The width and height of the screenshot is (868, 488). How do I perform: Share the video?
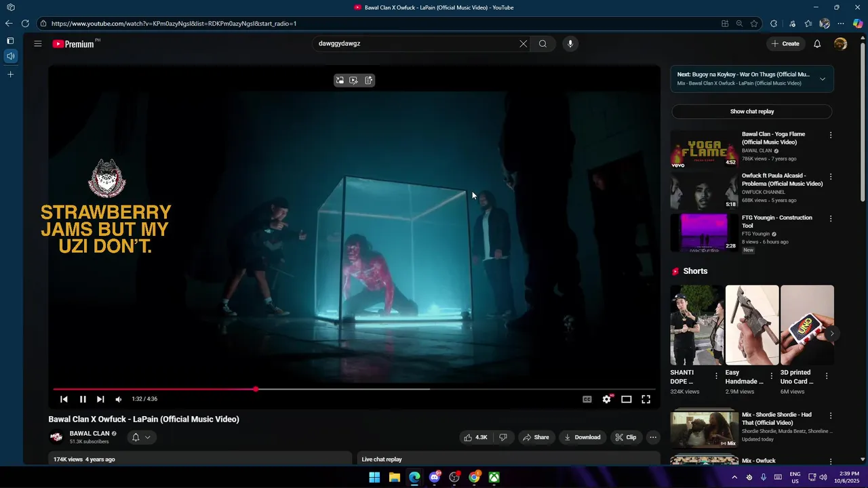point(536,437)
